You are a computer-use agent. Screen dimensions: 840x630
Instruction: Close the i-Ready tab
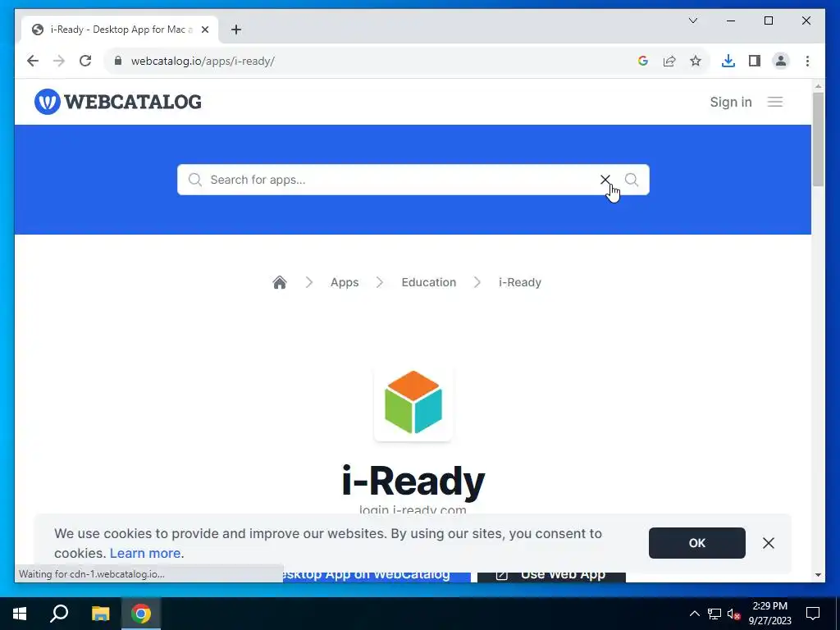coord(204,30)
